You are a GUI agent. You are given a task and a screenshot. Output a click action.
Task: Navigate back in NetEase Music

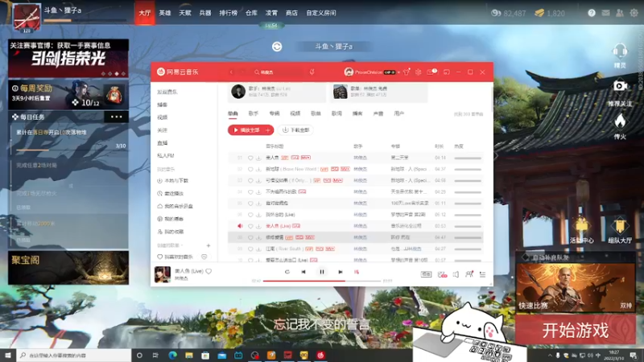click(231, 72)
